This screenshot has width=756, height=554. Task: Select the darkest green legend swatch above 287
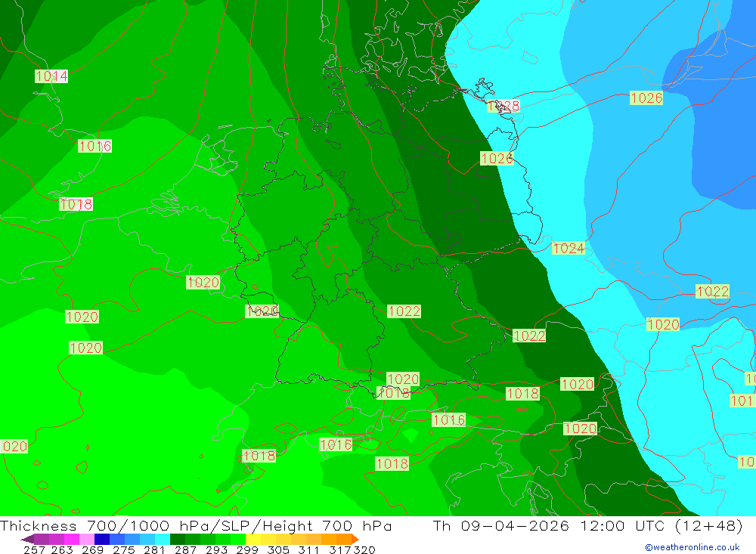178,539
